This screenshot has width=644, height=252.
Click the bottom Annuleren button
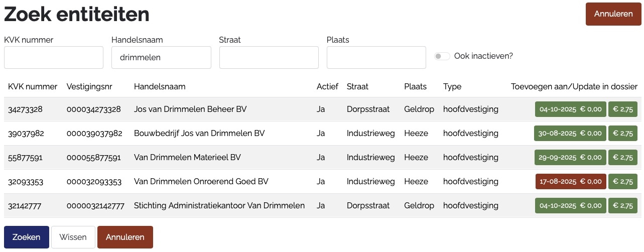point(125,237)
